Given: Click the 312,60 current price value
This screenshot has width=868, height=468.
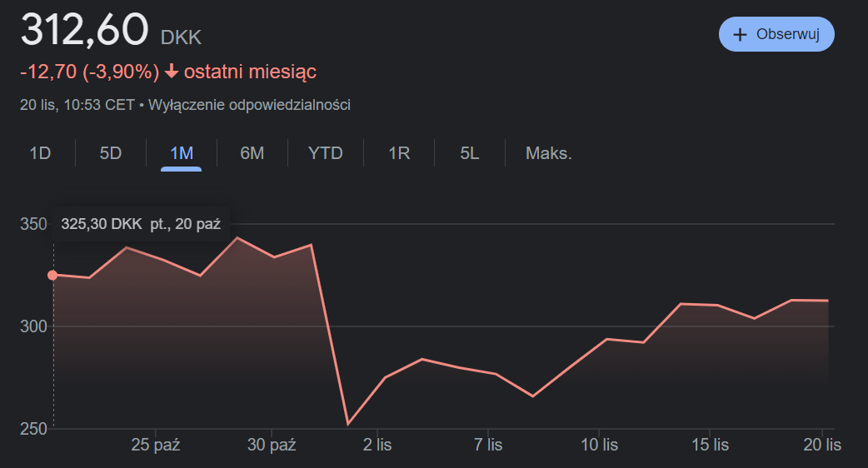Looking at the screenshot, I should coord(84,31).
